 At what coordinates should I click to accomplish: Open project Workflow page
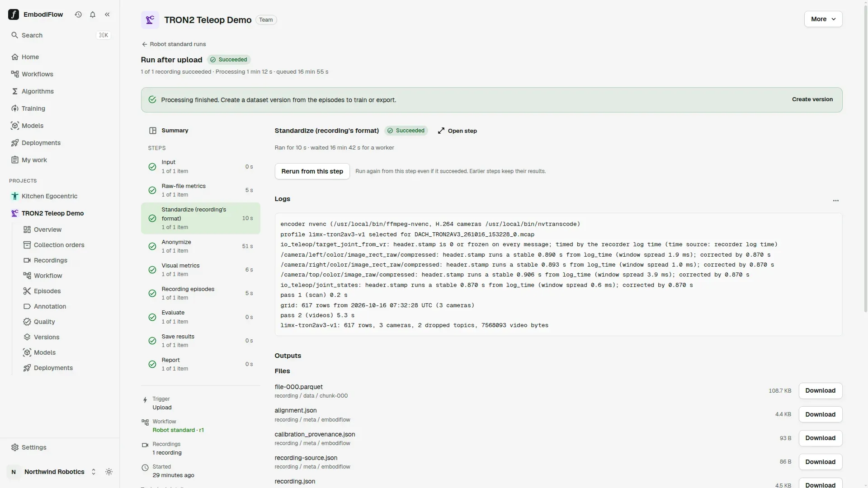coord(66,276)
